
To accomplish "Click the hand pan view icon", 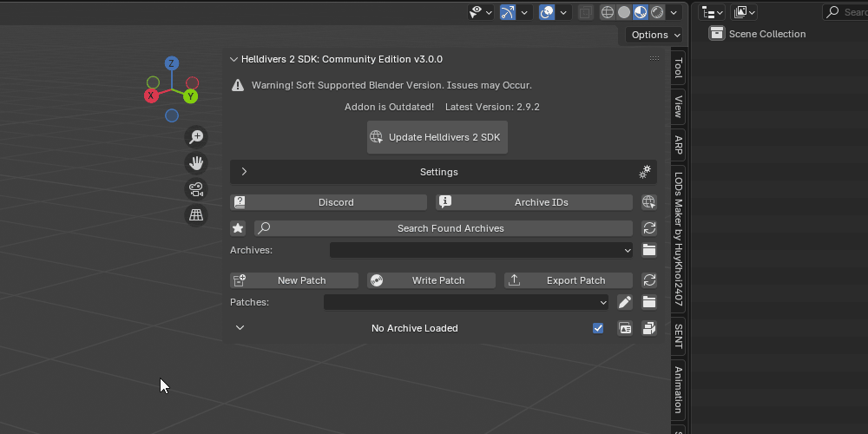I will 196,162.
